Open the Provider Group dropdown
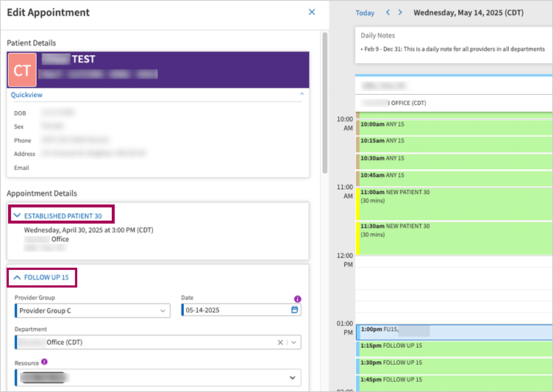The height and width of the screenshot is (392, 553). pyautogui.click(x=92, y=310)
